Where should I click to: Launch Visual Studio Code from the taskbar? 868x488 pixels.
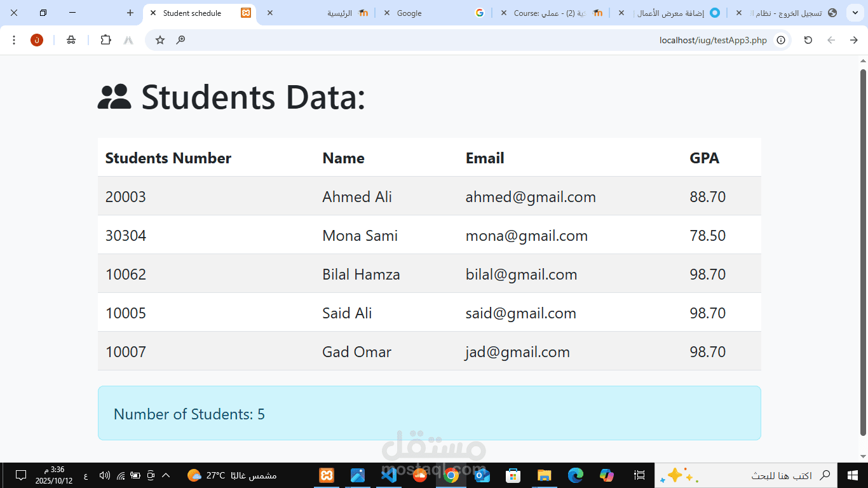(x=389, y=475)
